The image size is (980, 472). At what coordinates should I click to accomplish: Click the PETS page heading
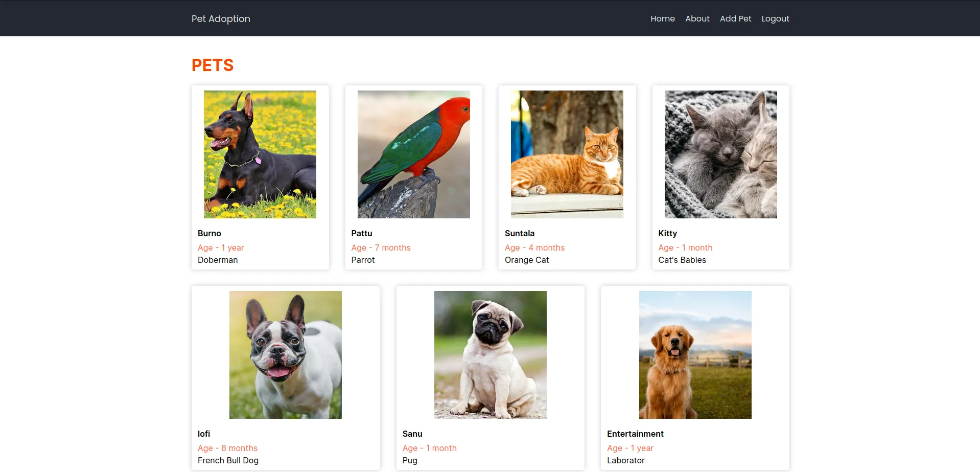click(x=213, y=65)
